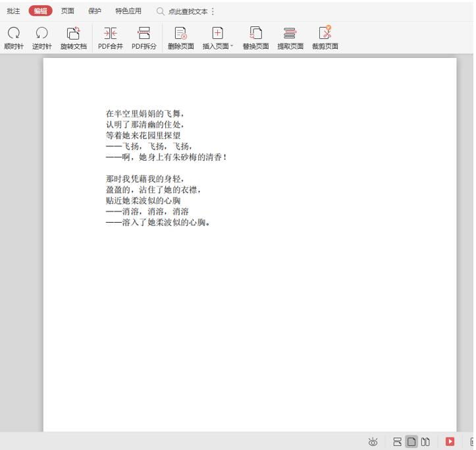This screenshot has height=450, width=476.
Task: Click the line 啊，她身上有朱砂梅的清香
Action: 166,157
